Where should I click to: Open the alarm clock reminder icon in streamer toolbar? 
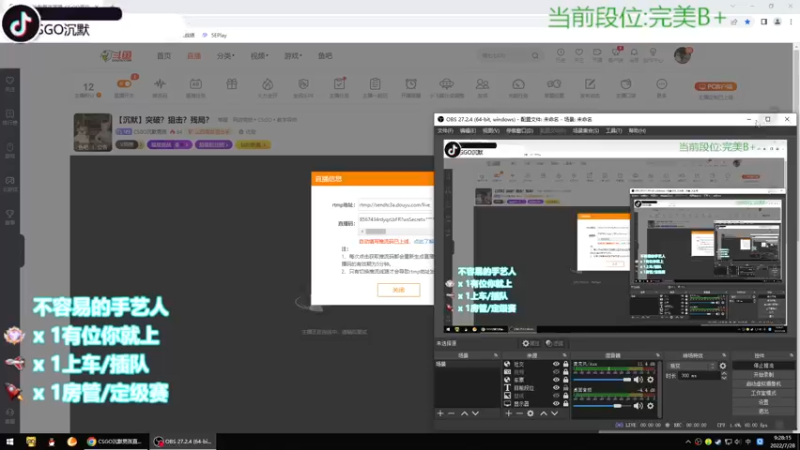(x=411, y=86)
